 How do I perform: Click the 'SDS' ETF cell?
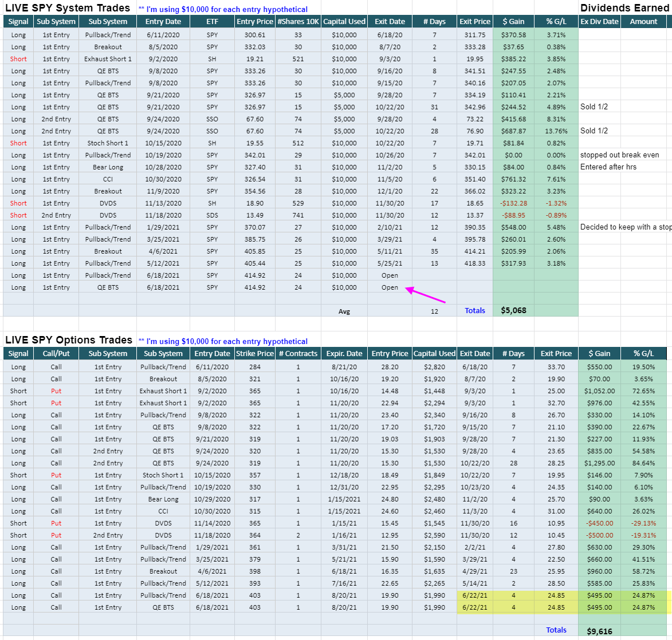pos(212,215)
